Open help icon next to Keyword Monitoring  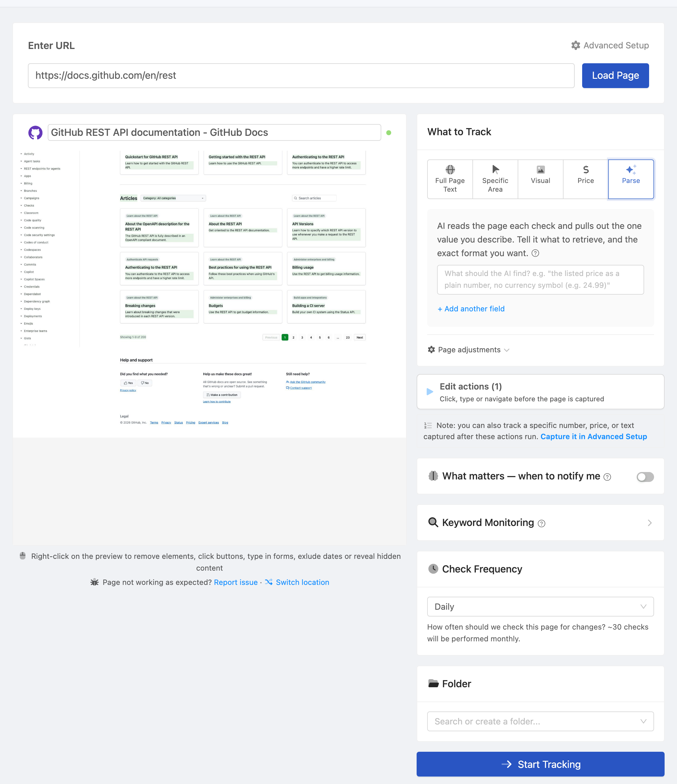541,523
